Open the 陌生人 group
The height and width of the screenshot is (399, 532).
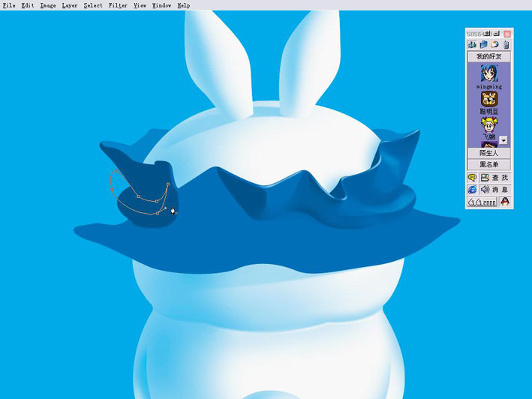(x=489, y=153)
